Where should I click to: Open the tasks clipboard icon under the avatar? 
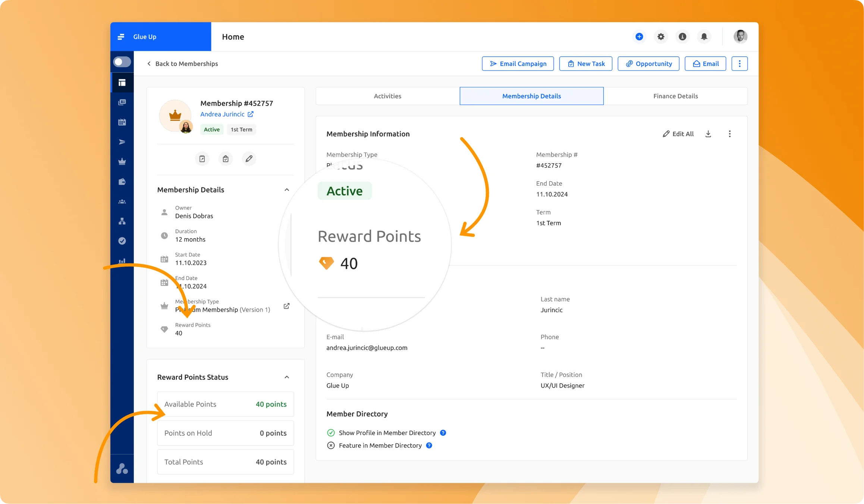pyautogui.click(x=225, y=158)
